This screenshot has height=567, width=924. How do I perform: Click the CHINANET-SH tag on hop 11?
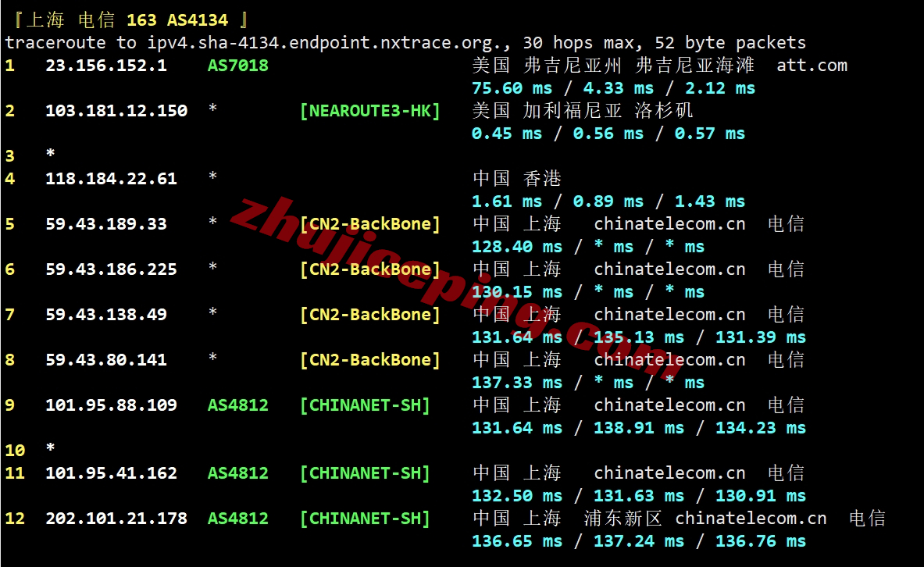tap(365, 473)
